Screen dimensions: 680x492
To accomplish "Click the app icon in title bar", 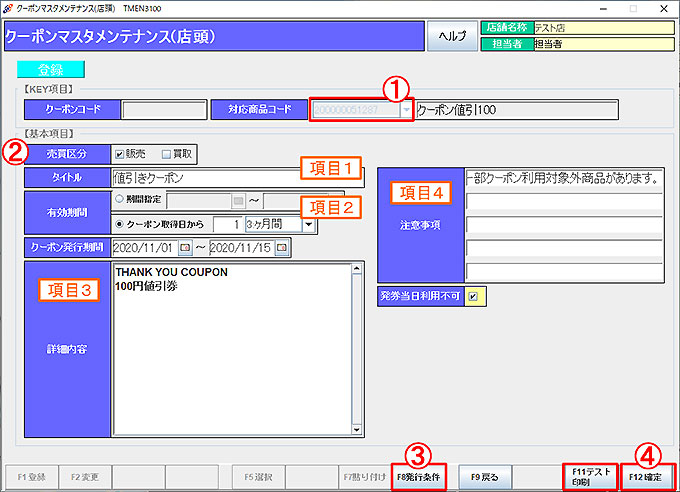I will (x=7, y=8).
